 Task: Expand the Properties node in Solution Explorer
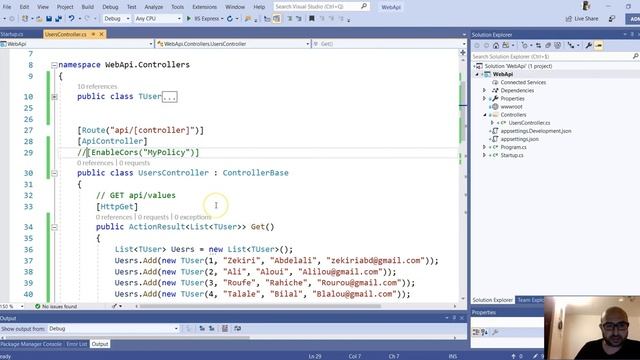[484, 98]
